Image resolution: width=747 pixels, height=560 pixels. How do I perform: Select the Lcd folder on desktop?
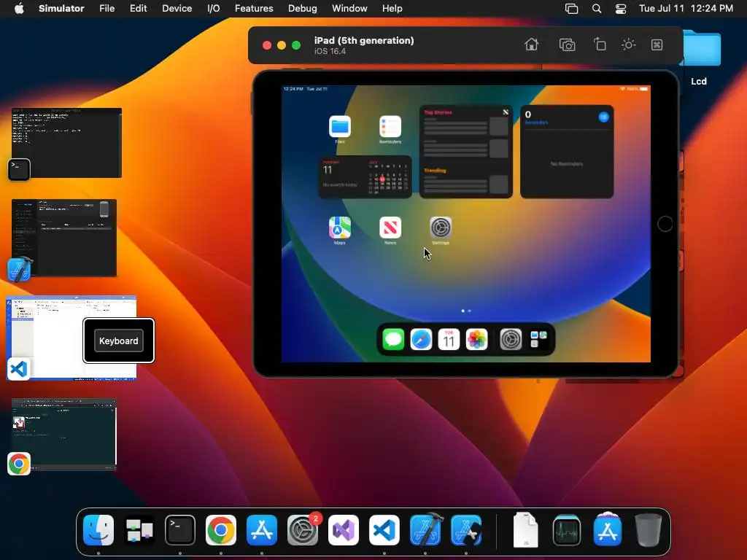coord(700,57)
